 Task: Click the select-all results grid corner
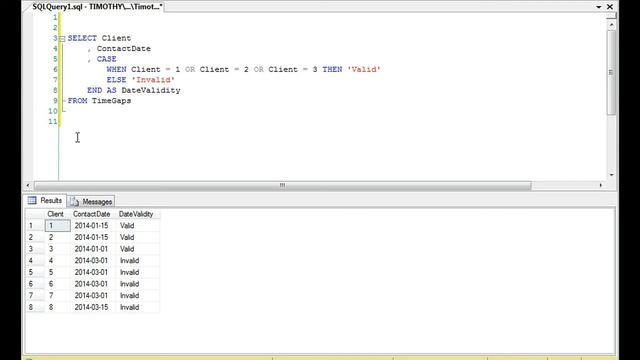[35, 214]
